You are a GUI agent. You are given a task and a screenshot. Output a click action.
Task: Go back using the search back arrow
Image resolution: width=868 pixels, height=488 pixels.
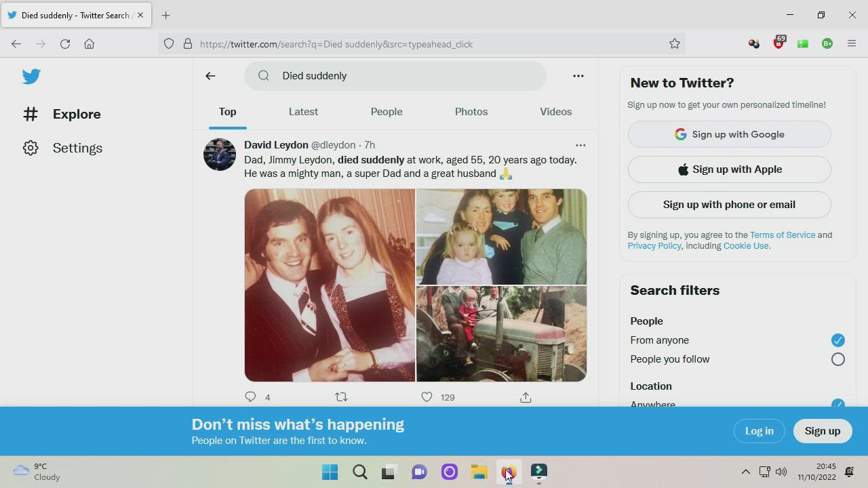(210, 76)
